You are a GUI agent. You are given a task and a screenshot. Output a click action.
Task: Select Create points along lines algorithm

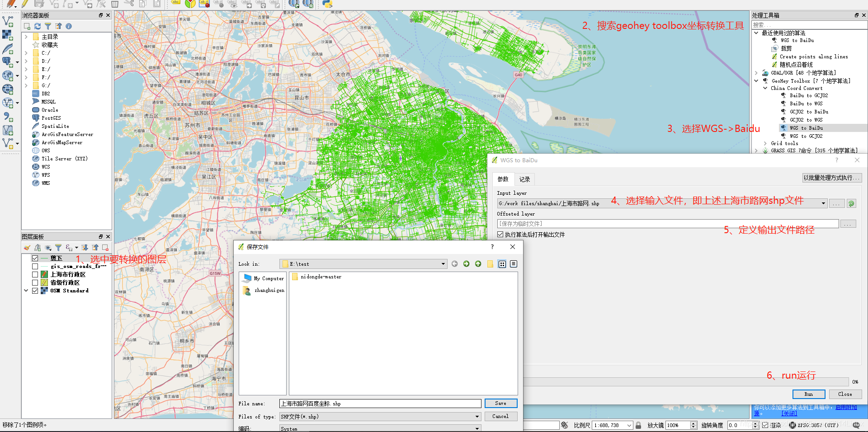tap(814, 56)
